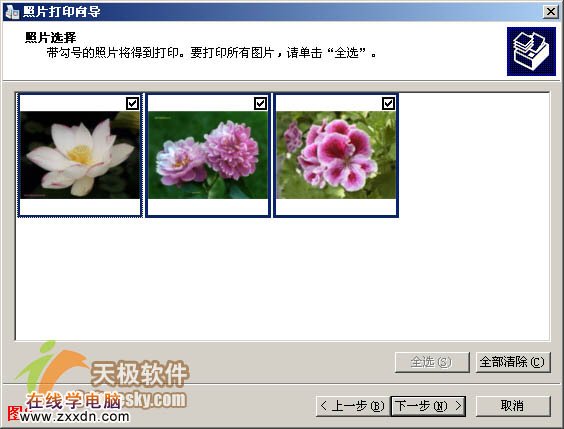
Task: Continue with the 下一步(N) button
Action: (x=428, y=406)
